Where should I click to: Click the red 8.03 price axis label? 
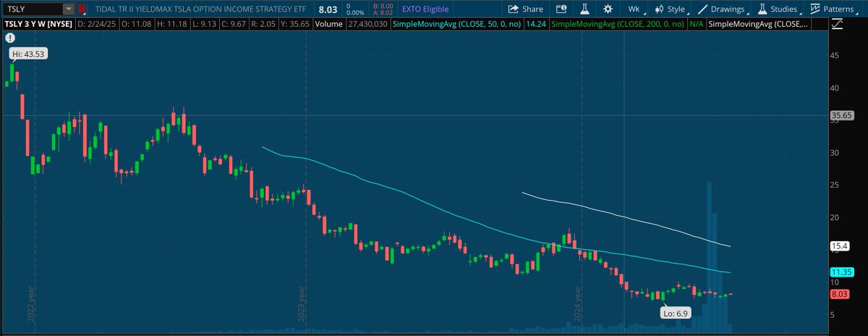pyautogui.click(x=839, y=294)
